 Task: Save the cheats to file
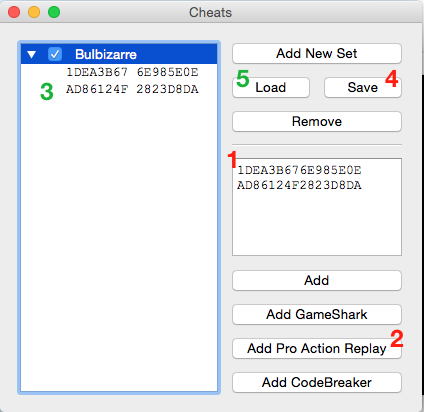pos(363,87)
